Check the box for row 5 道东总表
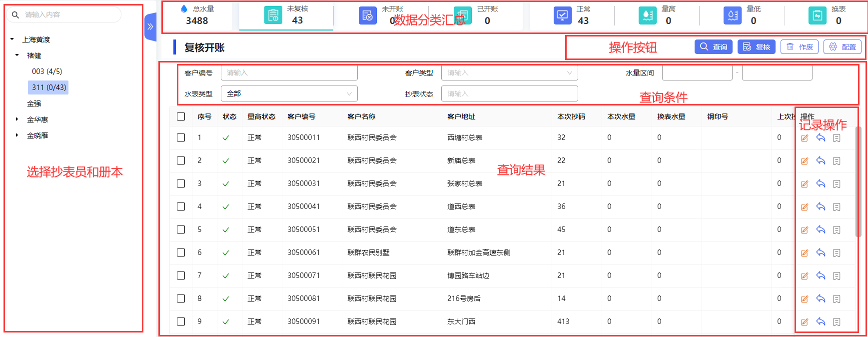Image resolution: width=868 pixels, height=337 pixels. [x=181, y=229]
